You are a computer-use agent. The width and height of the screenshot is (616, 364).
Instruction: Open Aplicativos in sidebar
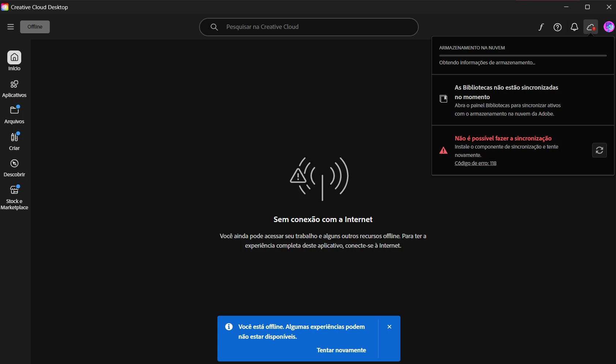(x=14, y=89)
